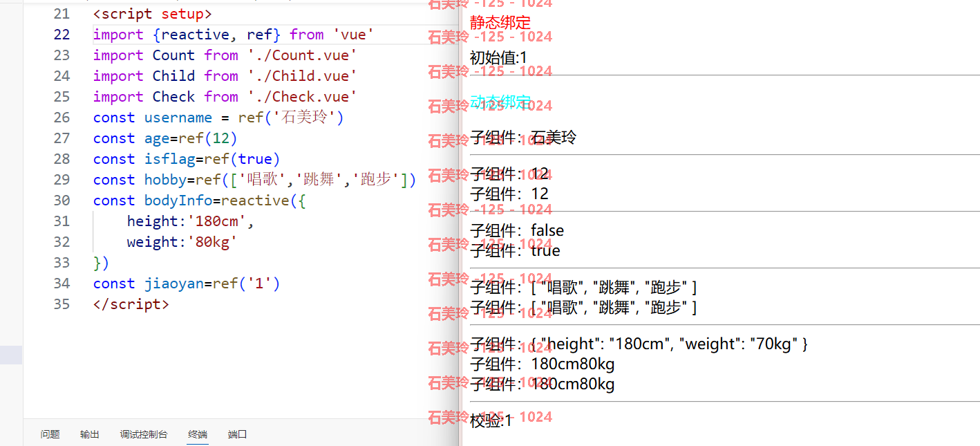This screenshot has width=980, height=446.
Task: Click the 校验:1 text in preview
Action: point(491,420)
